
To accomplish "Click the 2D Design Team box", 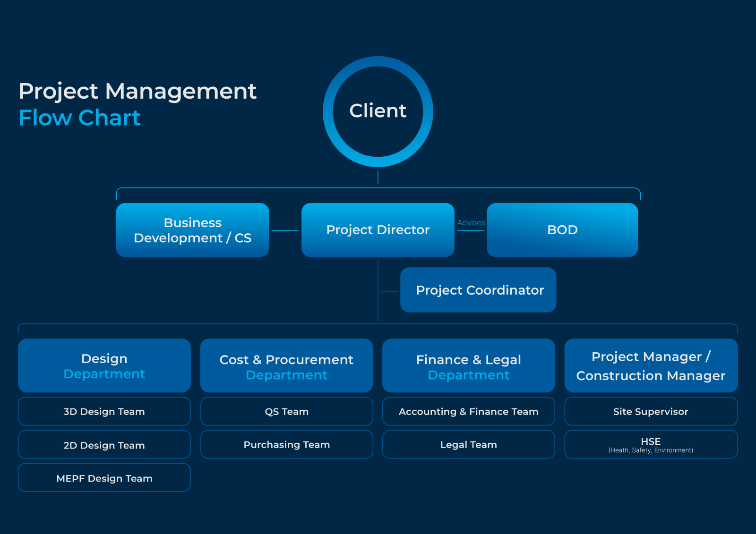I will [x=104, y=444].
